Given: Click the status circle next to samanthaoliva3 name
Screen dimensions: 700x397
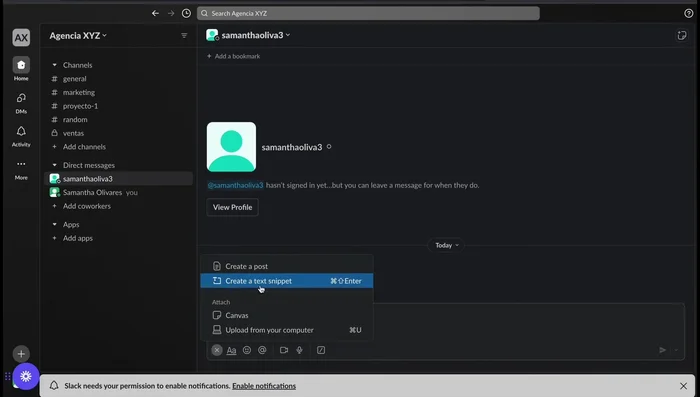Looking at the screenshot, I should [329, 146].
